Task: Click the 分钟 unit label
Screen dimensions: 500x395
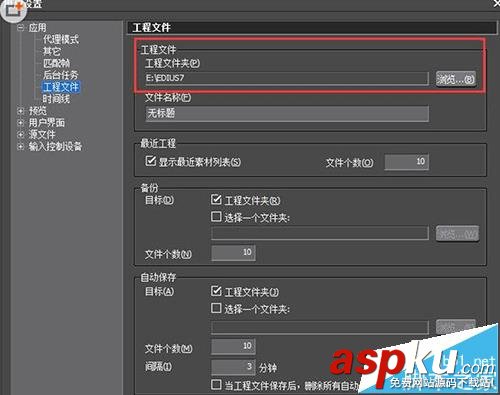Action: [x=268, y=368]
